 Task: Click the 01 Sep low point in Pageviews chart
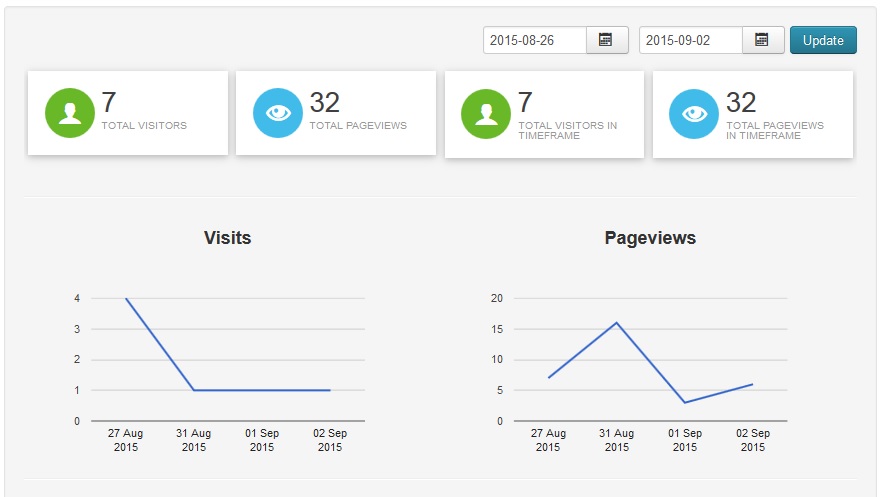point(685,403)
